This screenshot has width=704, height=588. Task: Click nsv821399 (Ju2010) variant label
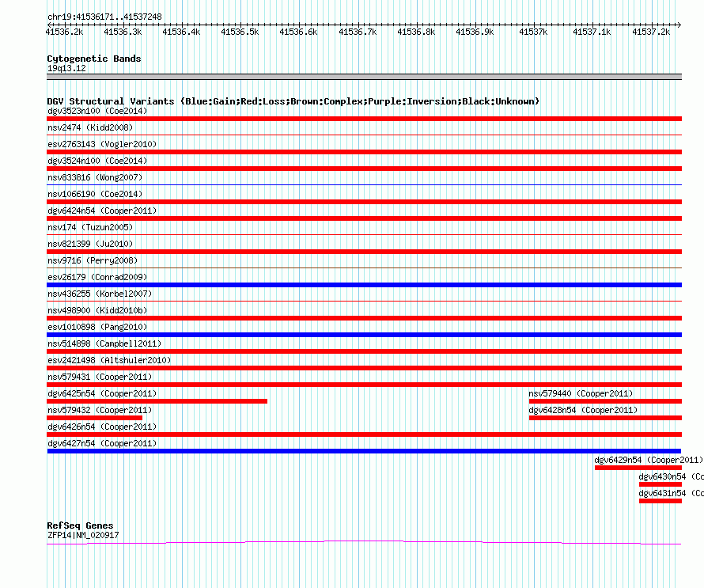tap(90, 244)
